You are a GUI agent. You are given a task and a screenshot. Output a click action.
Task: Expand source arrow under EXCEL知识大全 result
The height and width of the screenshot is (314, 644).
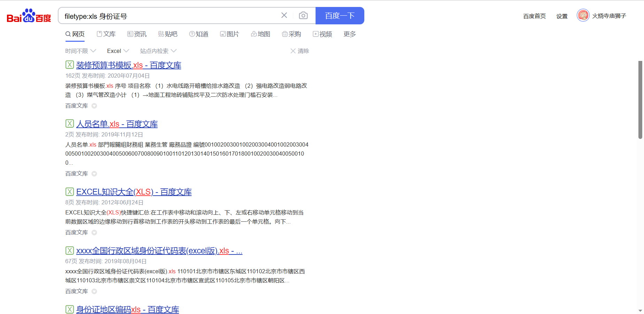94,233
